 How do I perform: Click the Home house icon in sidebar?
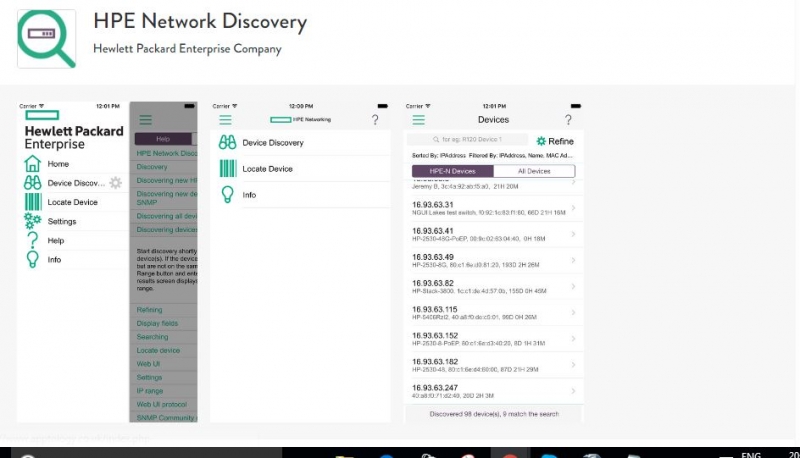pyautogui.click(x=32, y=164)
